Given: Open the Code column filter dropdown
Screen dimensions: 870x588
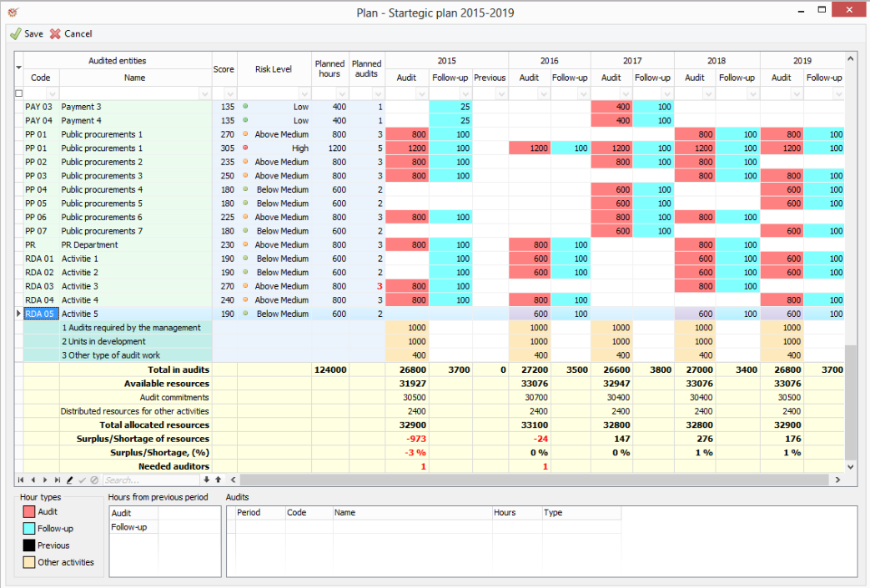Looking at the screenshot, I should coord(53,93).
